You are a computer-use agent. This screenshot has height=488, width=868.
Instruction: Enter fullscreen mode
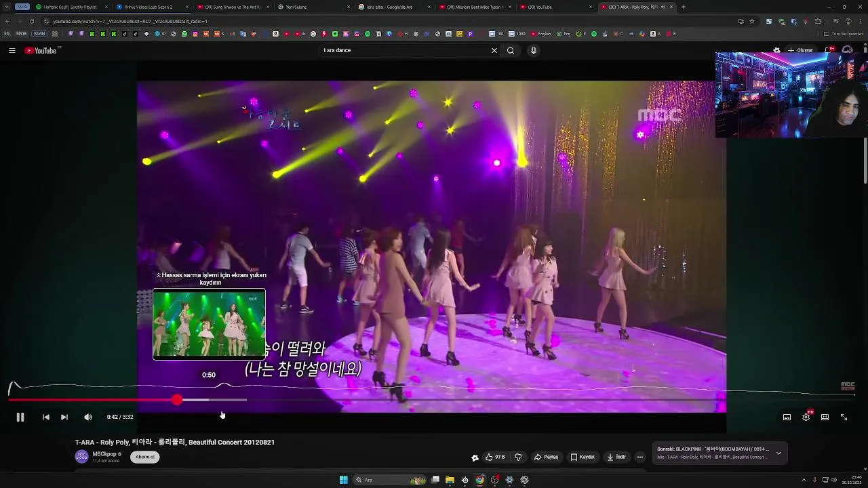844,418
